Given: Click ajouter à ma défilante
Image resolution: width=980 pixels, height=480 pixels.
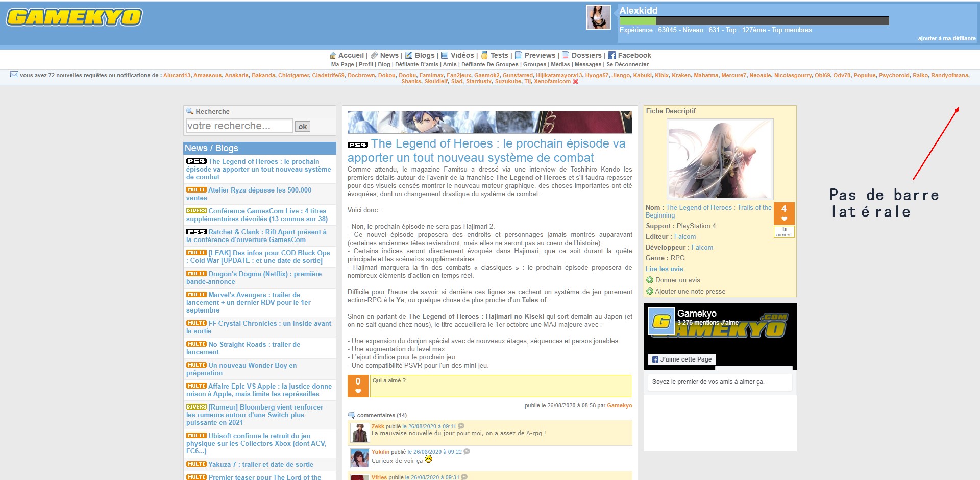Looking at the screenshot, I should point(947,38).
